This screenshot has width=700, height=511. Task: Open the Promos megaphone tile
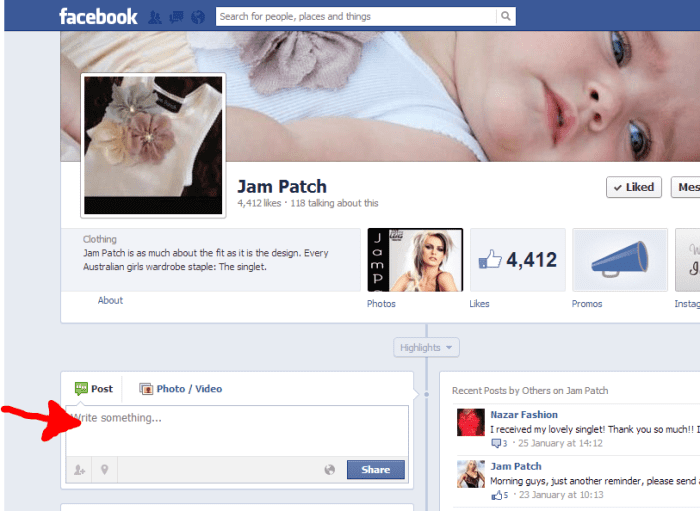[x=620, y=260]
